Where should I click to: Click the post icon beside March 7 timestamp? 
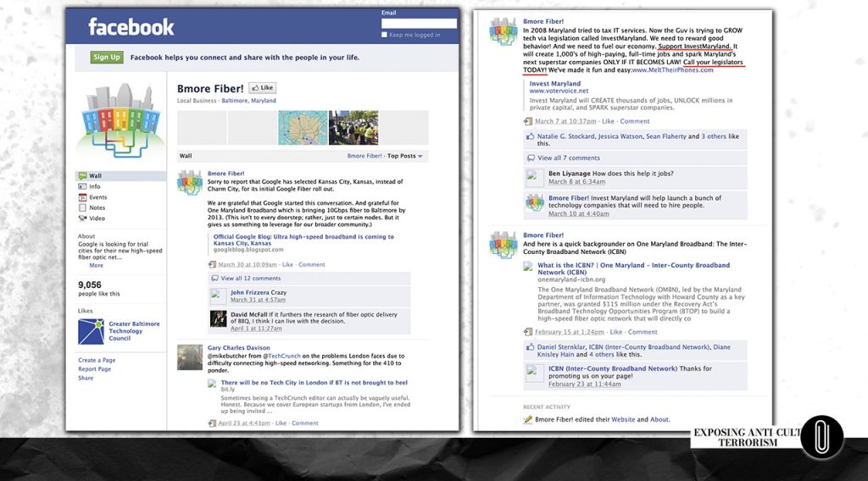coord(528,122)
